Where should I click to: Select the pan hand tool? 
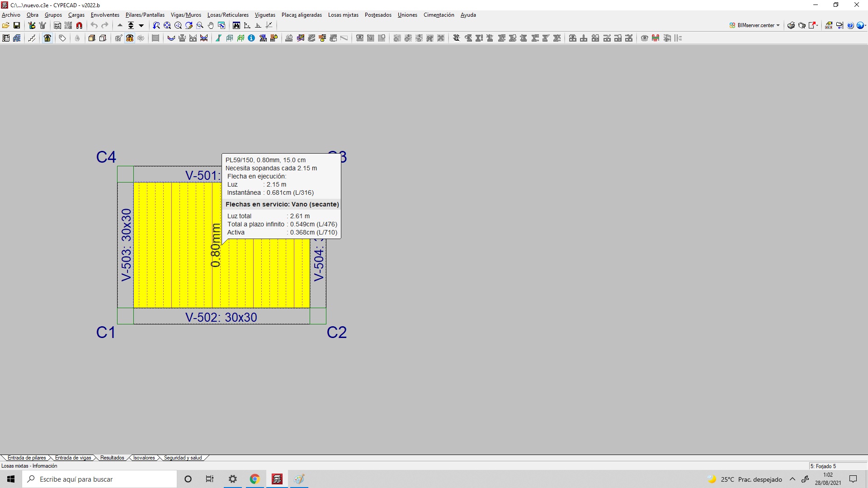(x=211, y=25)
